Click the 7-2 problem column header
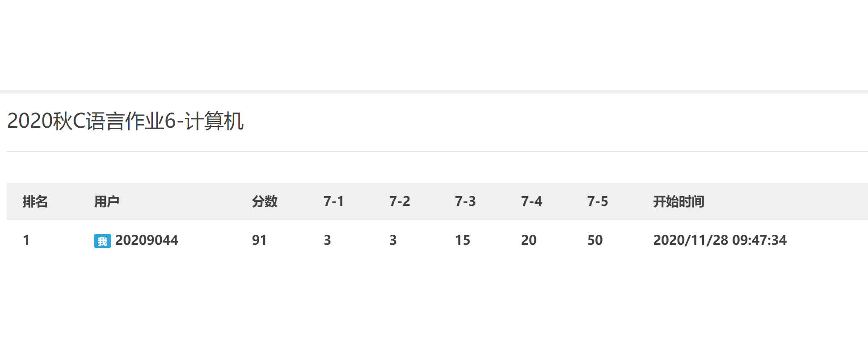This screenshot has width=868, height=343. (x=400, y=201)
